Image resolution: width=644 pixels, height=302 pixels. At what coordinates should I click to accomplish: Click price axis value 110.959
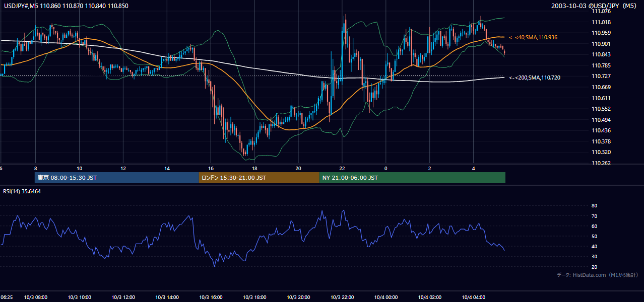pos(602,33)
